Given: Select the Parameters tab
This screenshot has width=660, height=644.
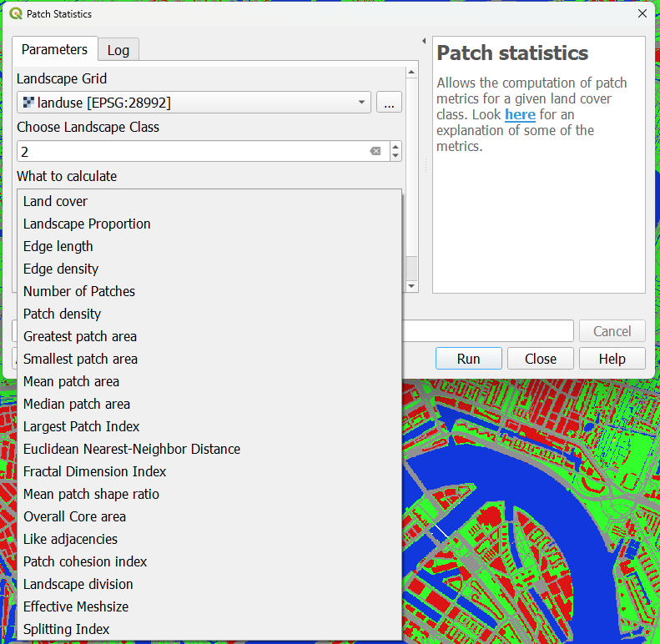Looking at the screenshot, I should point(54,50).
